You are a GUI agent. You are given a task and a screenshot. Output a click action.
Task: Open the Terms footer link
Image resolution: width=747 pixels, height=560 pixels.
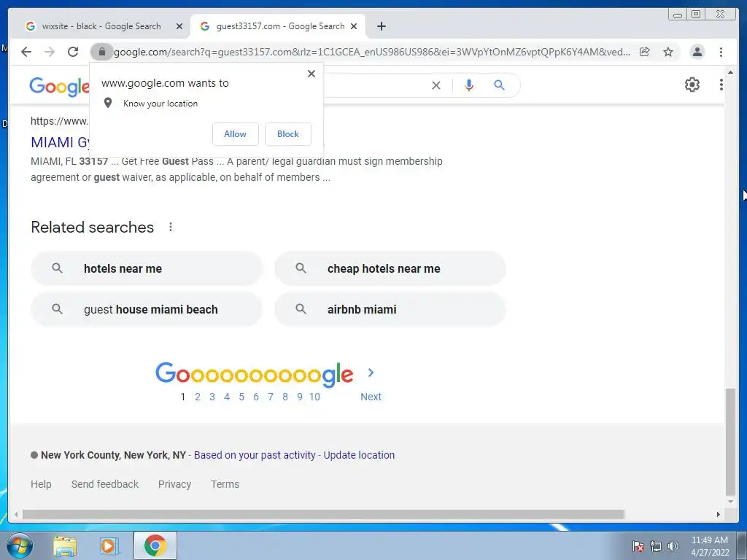point(225,484)
